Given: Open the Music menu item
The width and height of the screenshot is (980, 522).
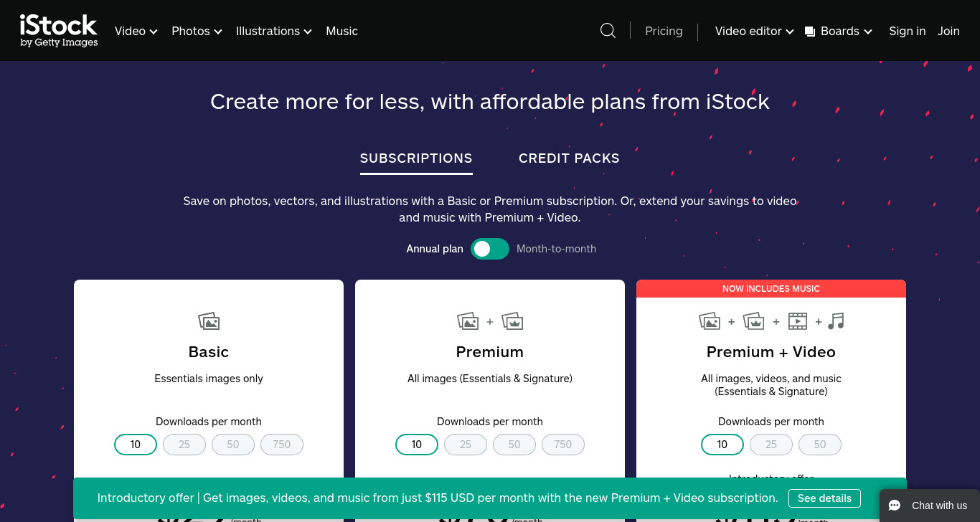Looking at the screenshot, I should point(341,31).
